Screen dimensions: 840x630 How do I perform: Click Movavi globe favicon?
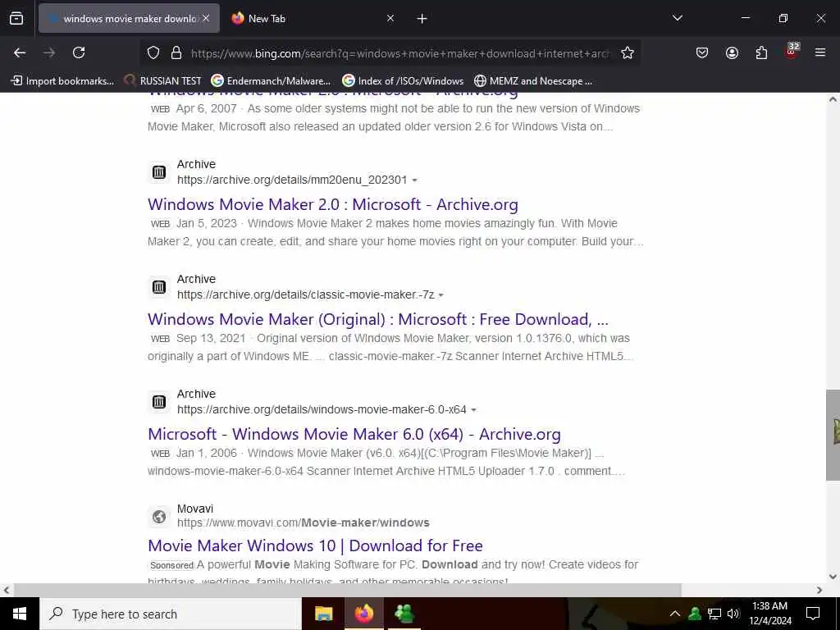click(x=159, y=517)
